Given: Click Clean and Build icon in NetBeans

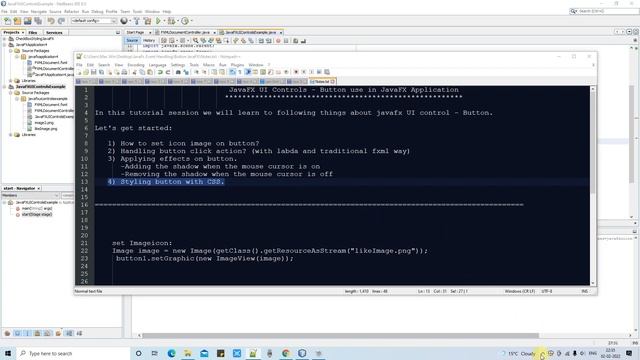Looking at the screenshot, I should [x=147, y=21].
